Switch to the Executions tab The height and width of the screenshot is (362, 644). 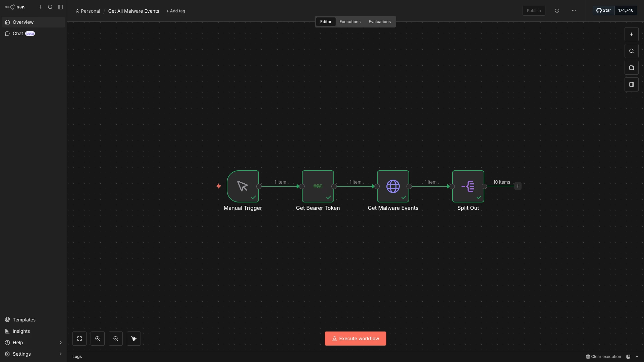tap(350, 22)
